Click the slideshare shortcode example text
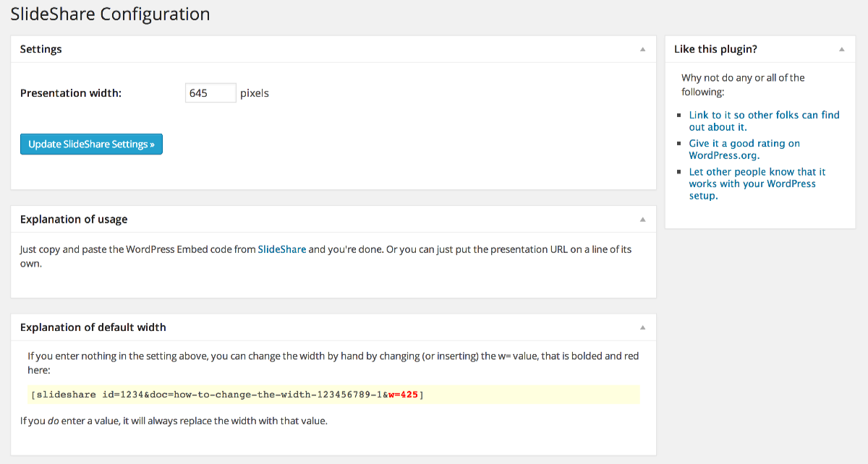Image resolution: width=868 pixels, height=464 pixels. [227, 395]
